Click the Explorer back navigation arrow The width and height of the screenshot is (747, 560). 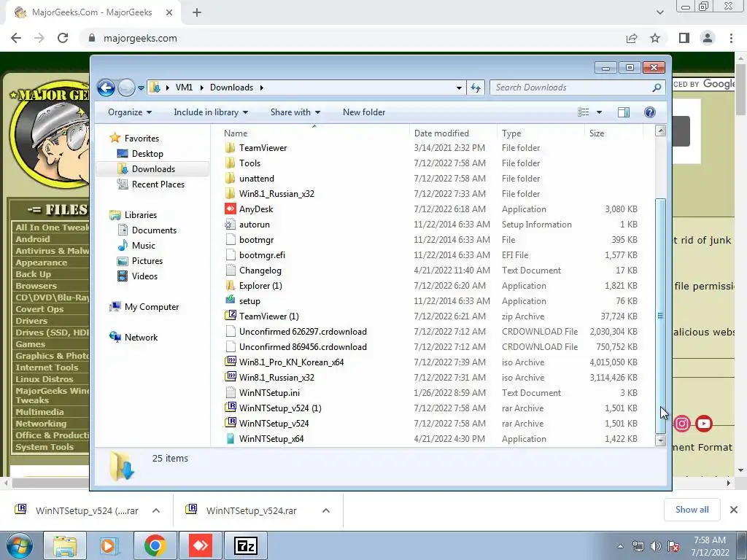106,87
